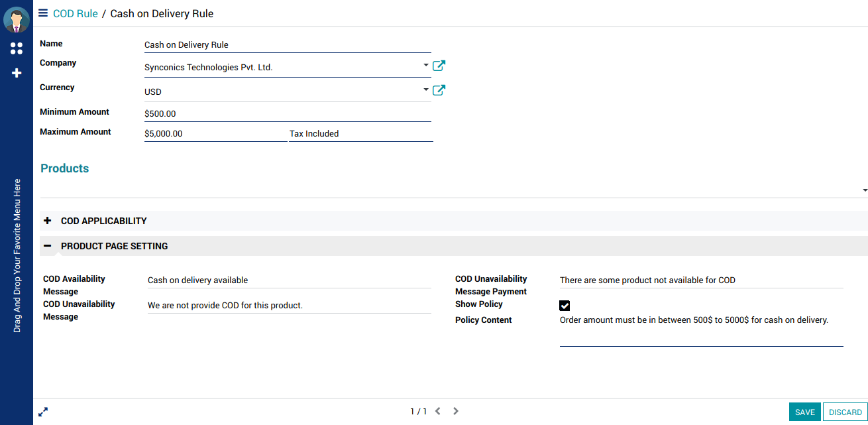Expand the COD Applicability section
This screenshot has width=868, height=425.
pyautogui.click(x=48, y=221)
